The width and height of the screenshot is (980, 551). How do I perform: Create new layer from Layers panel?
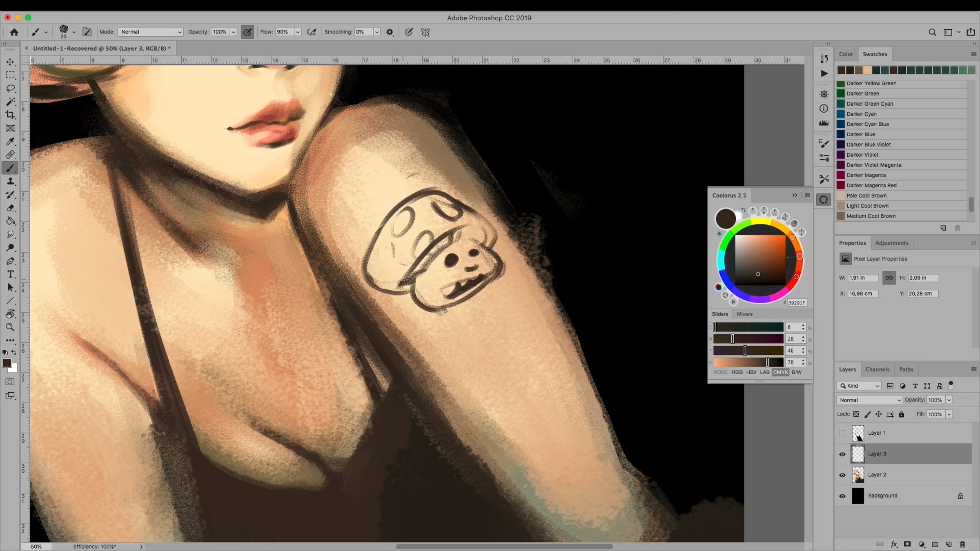(949, 544)
